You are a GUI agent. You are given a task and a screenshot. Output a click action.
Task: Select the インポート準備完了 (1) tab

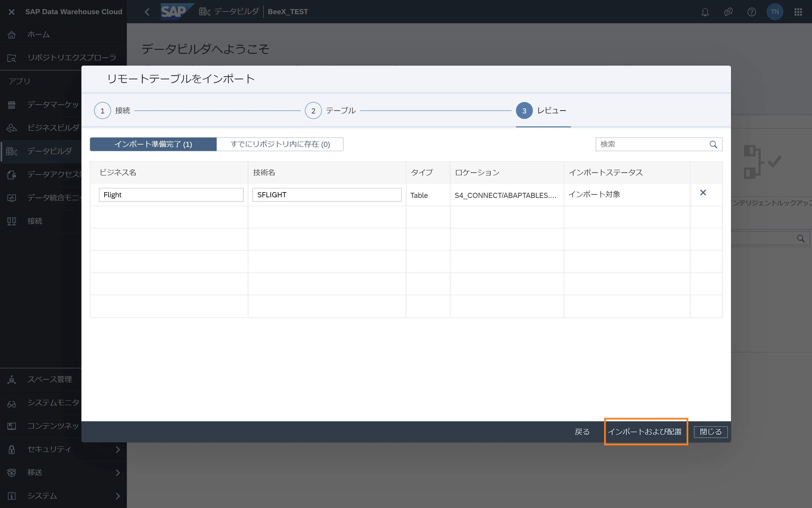153,144
